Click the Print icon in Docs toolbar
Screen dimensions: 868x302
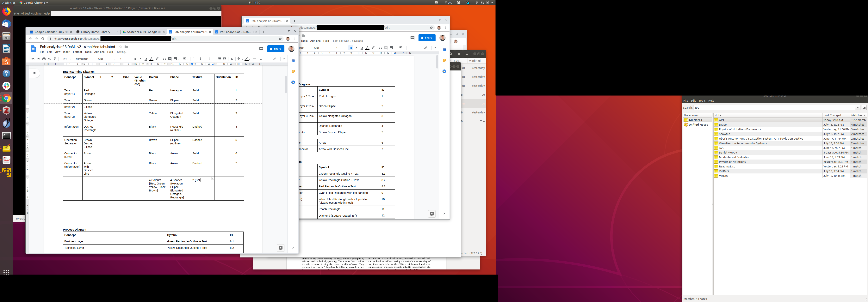[x=44, y=59]
